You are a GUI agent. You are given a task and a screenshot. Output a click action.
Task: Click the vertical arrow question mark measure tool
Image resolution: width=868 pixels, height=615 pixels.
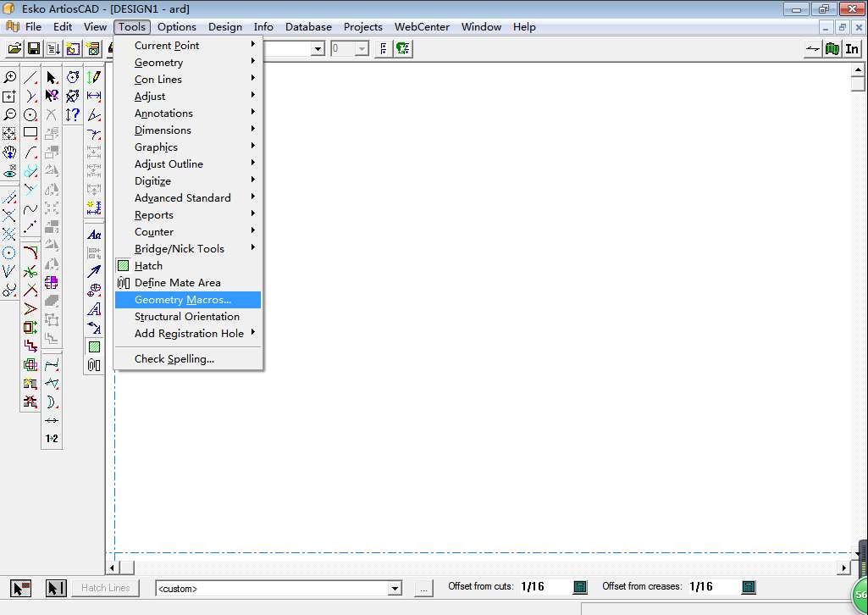(73, 115)
